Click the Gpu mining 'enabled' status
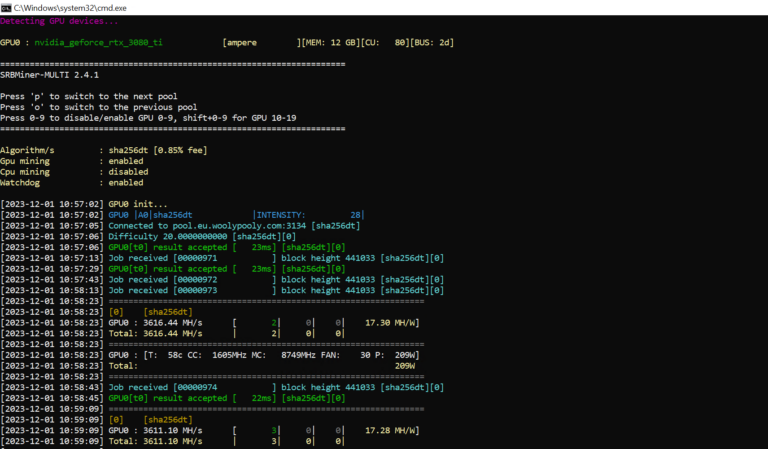 [x=126, y=161]
